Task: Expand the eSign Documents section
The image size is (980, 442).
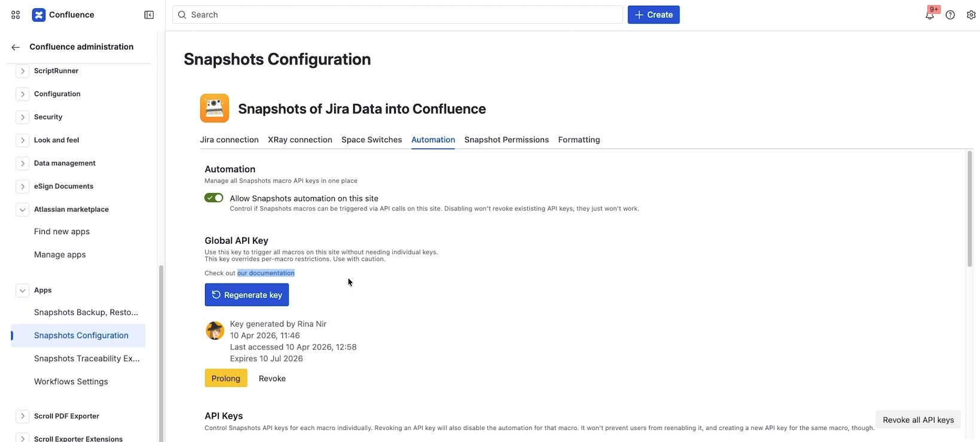Action: click(22, 186)
